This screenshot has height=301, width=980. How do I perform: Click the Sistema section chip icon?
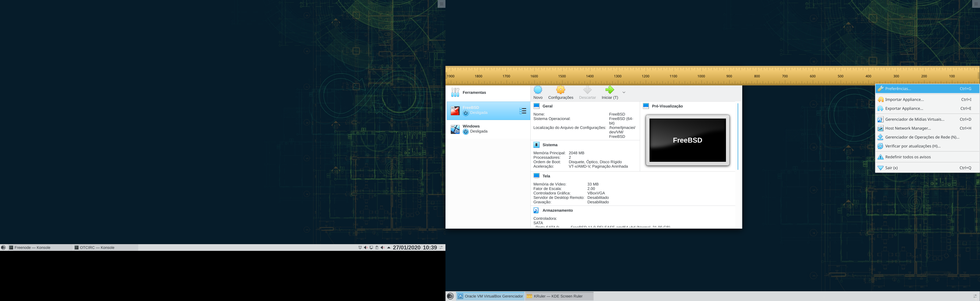[x=536, y=145]
